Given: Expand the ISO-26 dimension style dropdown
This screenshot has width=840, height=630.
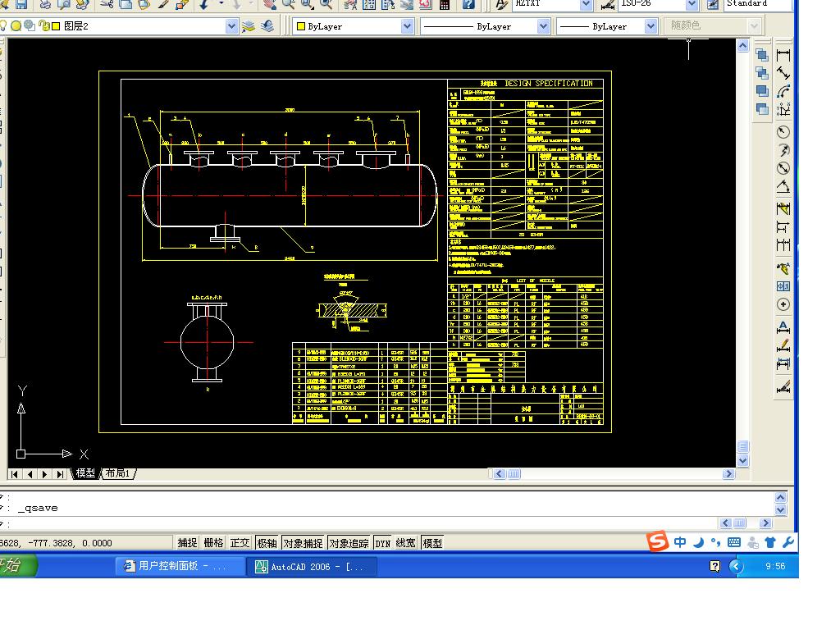Looking at the screenshot, I should pyautogui.click(x=691, y=4).
